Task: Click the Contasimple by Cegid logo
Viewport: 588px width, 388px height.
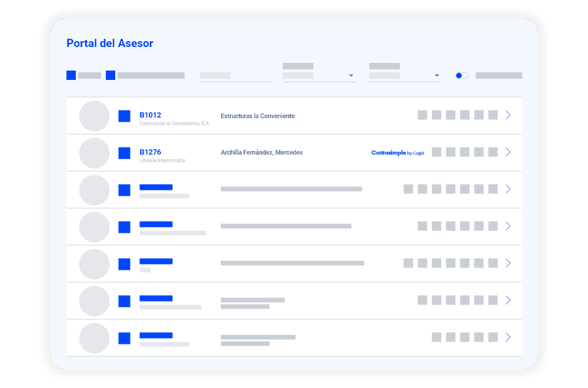Action: [x=397, y=153]
